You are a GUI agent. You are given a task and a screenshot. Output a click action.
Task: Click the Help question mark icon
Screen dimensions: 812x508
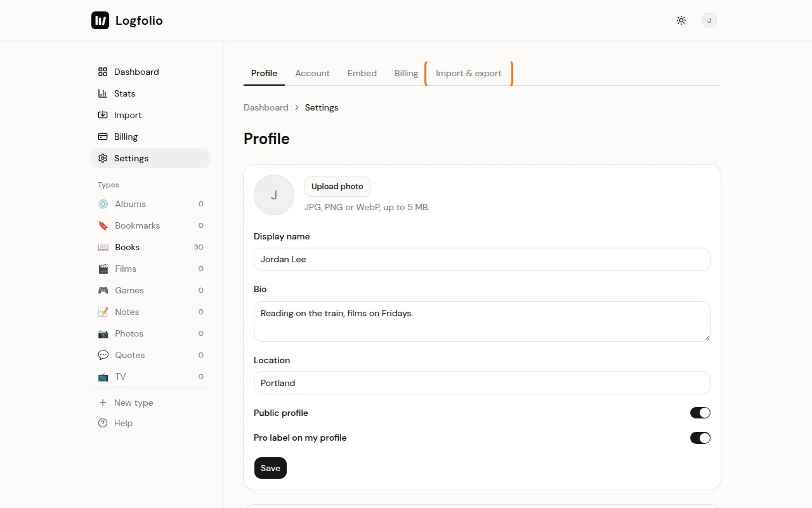click(x=103, y=423)
